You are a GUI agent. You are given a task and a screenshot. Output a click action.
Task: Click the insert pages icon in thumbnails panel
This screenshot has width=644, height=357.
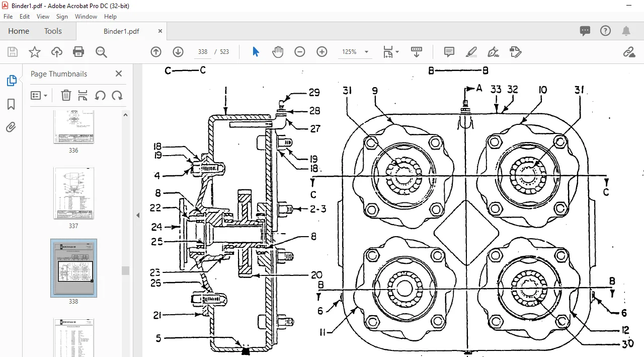(x=83, y=95)
